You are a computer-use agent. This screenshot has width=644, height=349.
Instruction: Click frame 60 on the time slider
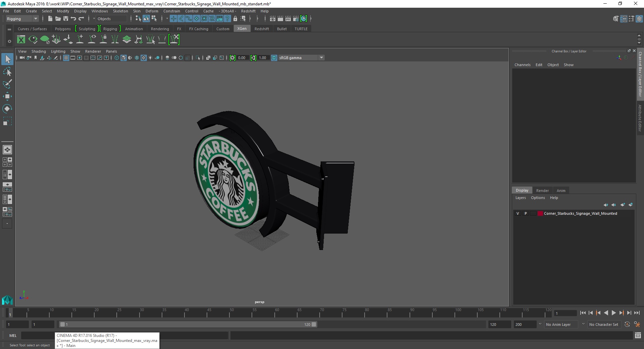pos(277,313)
